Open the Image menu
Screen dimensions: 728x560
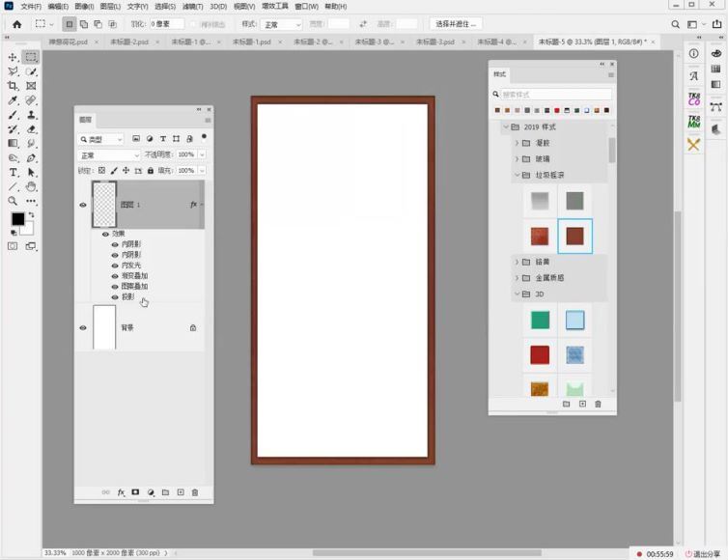click(x=84, y=7)
